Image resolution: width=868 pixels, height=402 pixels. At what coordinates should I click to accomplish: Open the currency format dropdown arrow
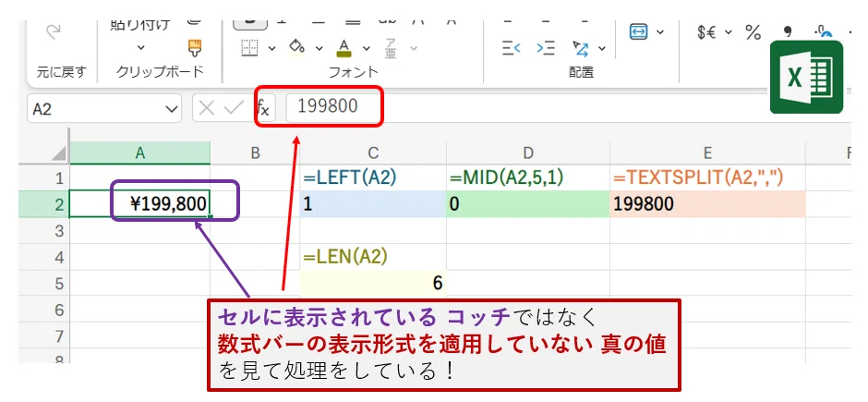pyautogui.click(x=728, y=32)
